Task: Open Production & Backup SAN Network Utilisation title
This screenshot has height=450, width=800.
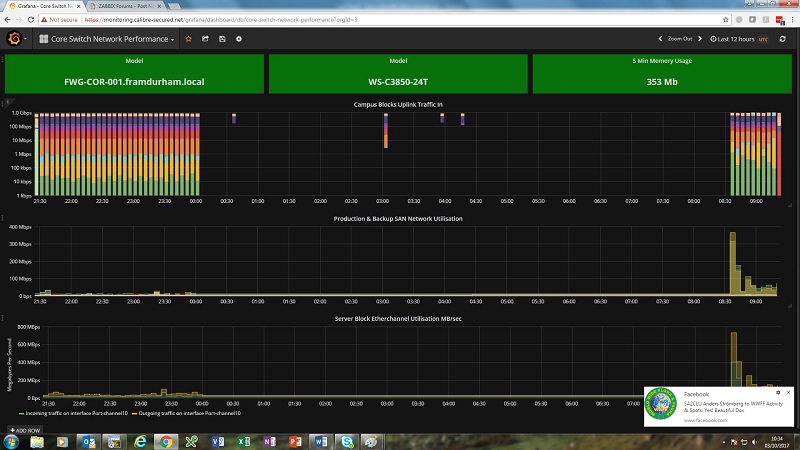Action: 399,218
